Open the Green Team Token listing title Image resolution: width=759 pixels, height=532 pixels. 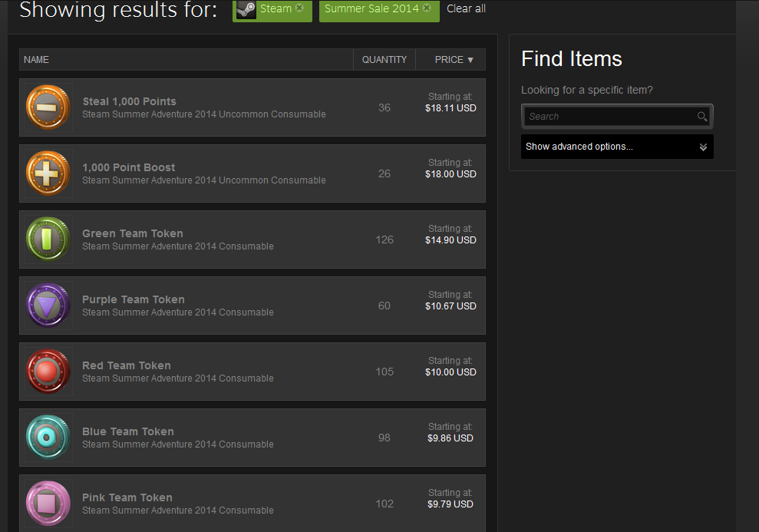(133, 233)
